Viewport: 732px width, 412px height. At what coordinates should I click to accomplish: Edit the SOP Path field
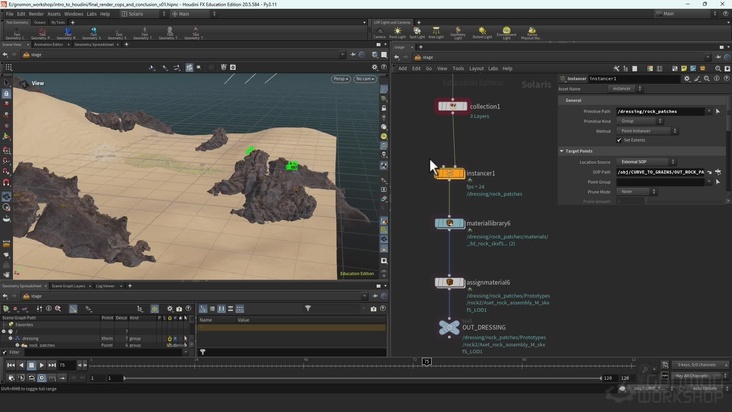(x=661, y=172)
